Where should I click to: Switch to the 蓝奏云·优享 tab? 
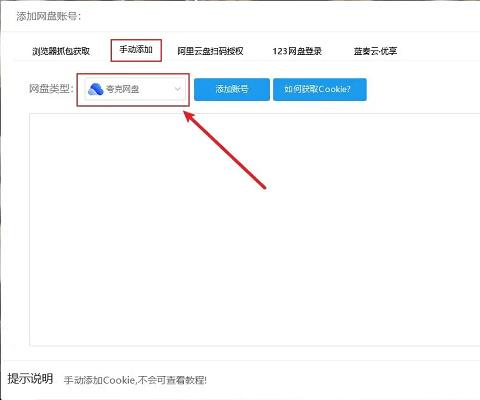tap(375, 51)
